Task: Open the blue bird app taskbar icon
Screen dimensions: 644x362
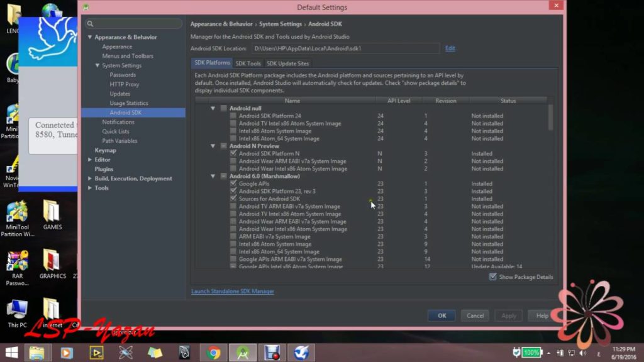Action: [x=301, y=353]
